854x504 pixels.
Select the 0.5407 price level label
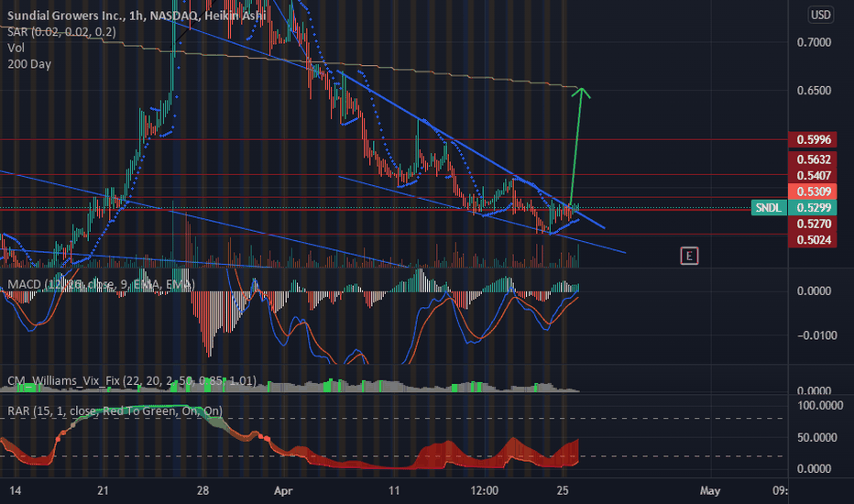[x=813, y=175]
